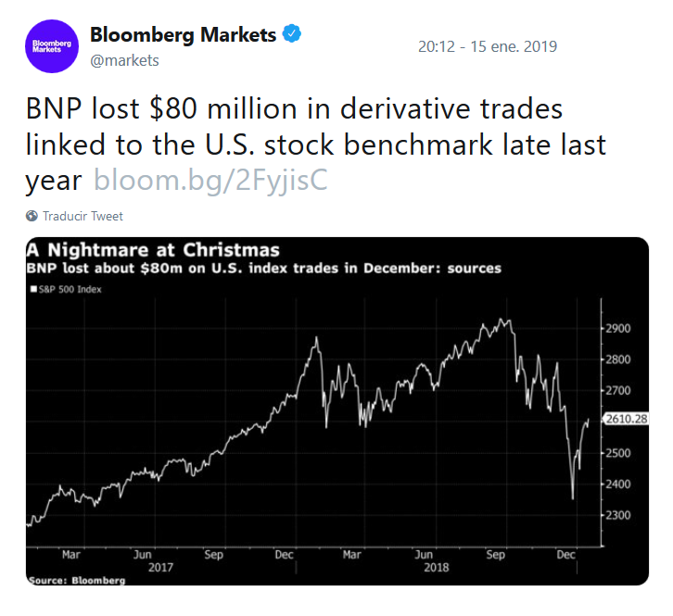Image resolution: width=673 pixels, height=616 pixels.
Task: Click the chart subtitle about index trades
Action: [264, 269]
